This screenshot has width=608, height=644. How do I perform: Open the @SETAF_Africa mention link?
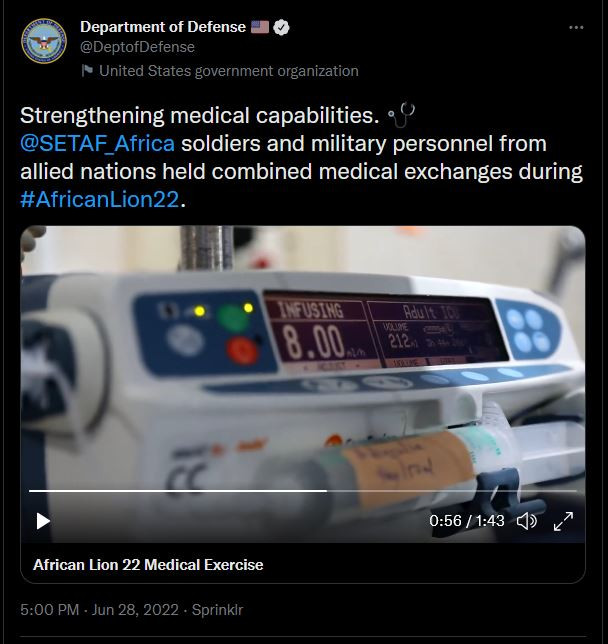coord(97,143)
